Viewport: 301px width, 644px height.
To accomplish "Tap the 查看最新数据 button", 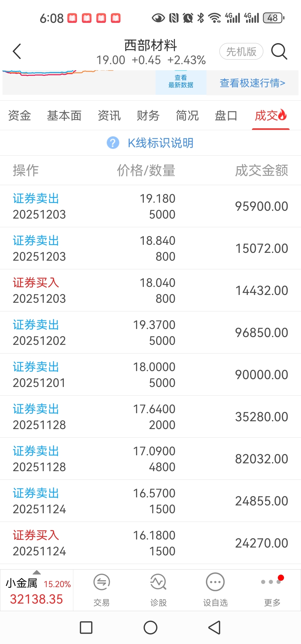I will pyautogui.click(x=181, y=81).
